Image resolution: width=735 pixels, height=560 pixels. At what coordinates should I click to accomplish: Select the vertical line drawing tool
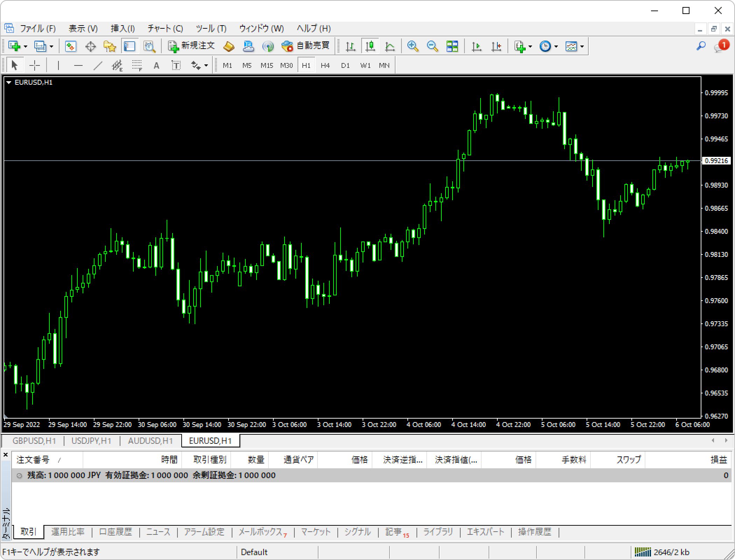click(x=58, y=65)
